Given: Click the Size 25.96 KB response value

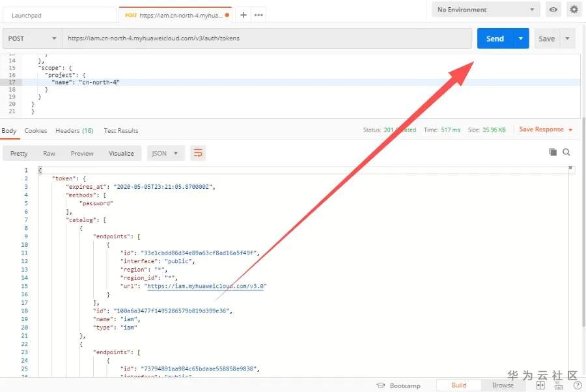Looking at the screenshot, I should 494,130.
